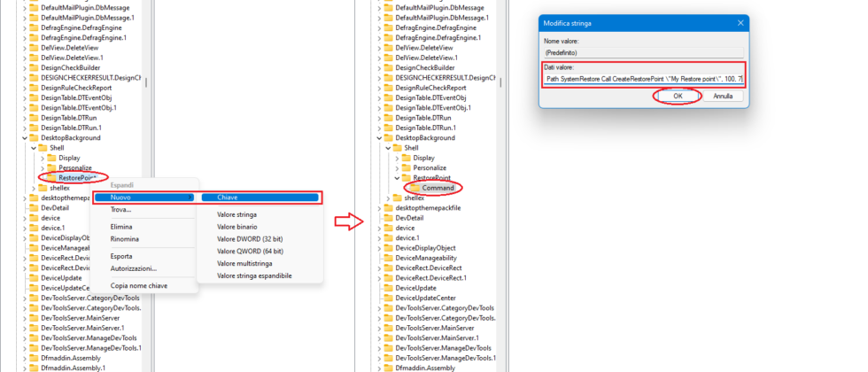Click the Nome valore (Predefinito) field
The height and width of the screenshot is (372, 868).
pos(644,53)
